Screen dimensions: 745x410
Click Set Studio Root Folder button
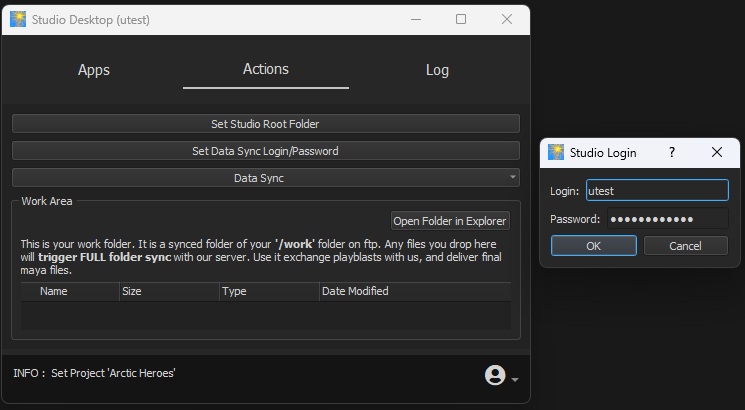click(x=266, y=124)
